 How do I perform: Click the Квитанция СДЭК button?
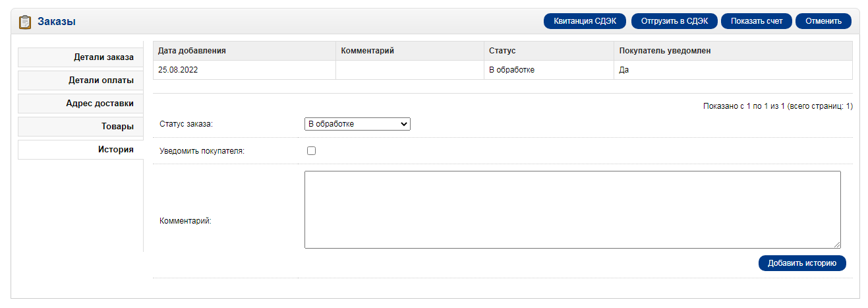coord(585,21)
